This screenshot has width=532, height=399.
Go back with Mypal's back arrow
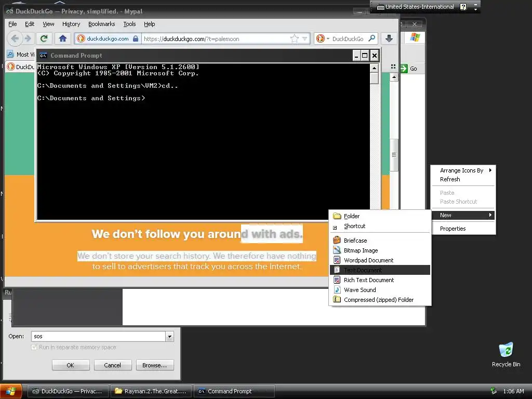pyautogui.click(x=15, y=38)
